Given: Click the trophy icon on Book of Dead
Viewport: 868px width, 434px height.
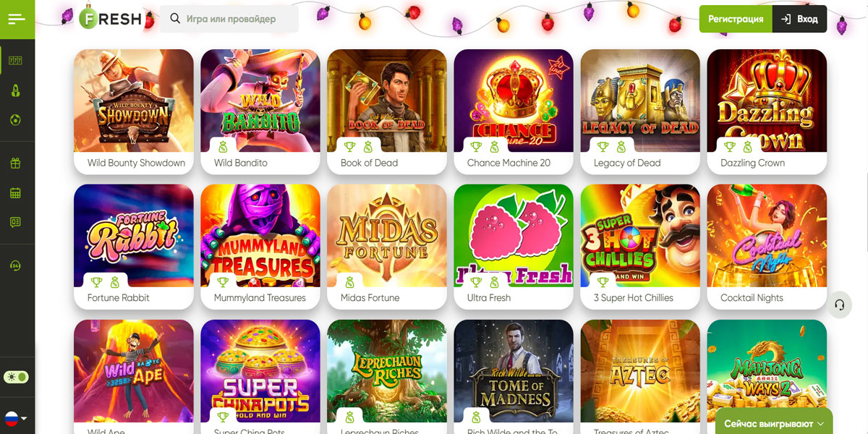Looking at the screenshot, I should click(x=349, y=147).
